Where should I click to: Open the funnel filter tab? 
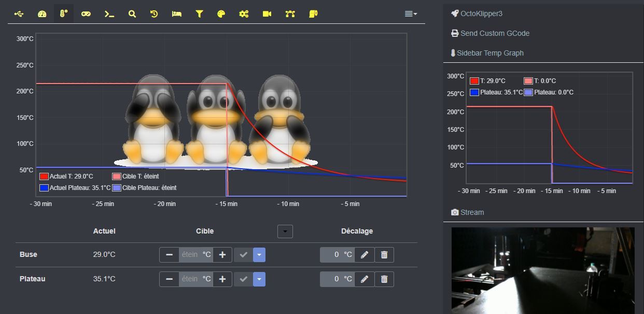[x=199, y=14]
